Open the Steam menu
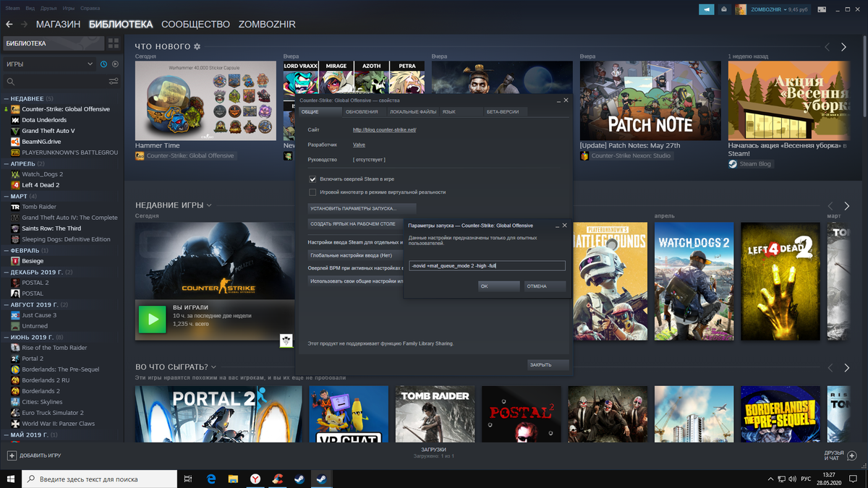This screenshot has height=488, width=868. coord(12,8)
